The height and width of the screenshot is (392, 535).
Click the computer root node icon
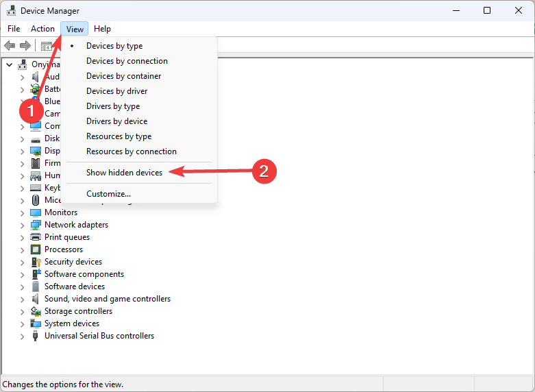pyautogui.click(x=23, y=64)
